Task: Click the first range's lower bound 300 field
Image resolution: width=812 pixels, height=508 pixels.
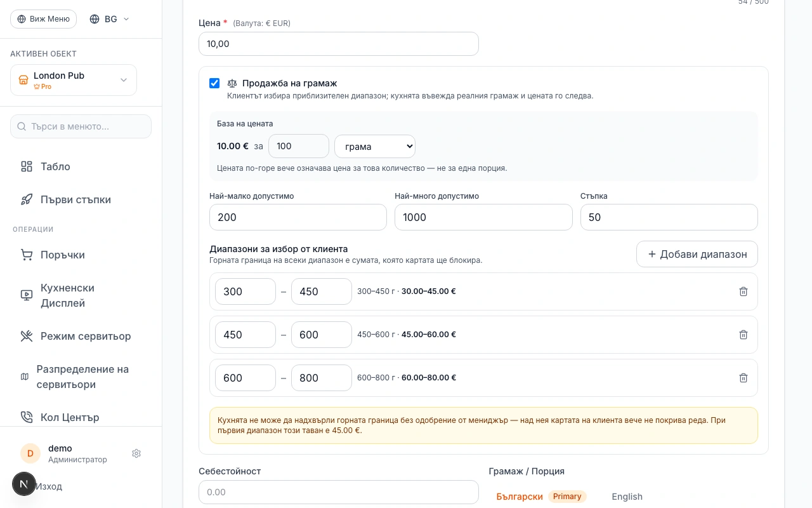Action: [246, 291]
